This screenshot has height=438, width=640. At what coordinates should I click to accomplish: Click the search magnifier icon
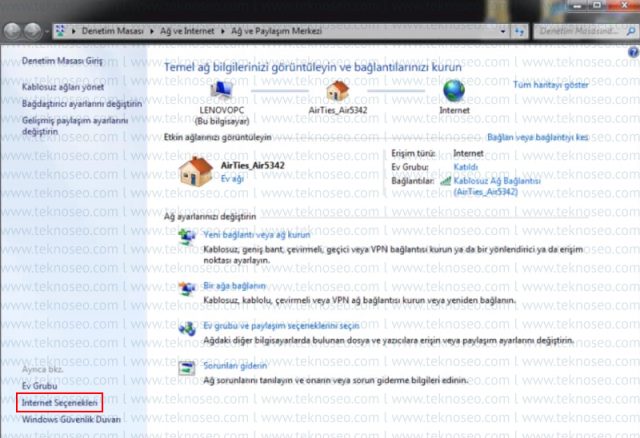pos(630,31)
